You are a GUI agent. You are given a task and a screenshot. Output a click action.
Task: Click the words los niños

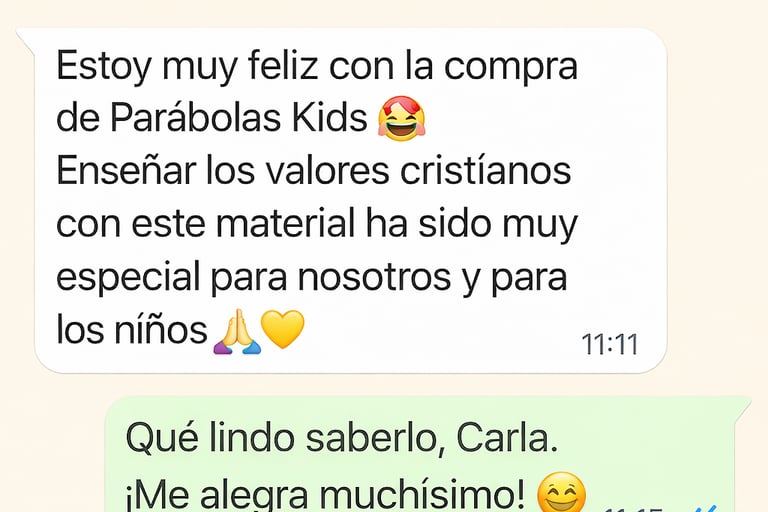pos(132,330)
